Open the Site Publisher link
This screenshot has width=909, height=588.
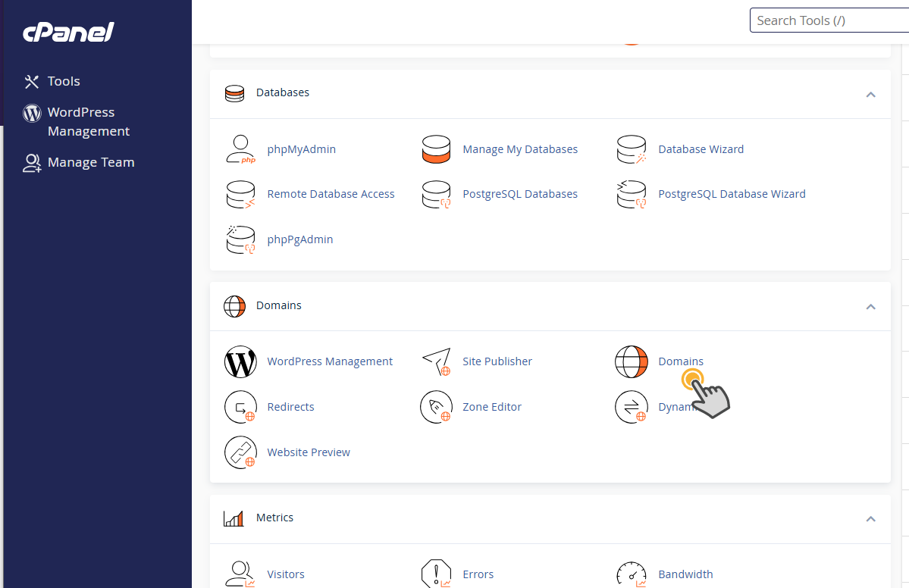coord(497,361)
